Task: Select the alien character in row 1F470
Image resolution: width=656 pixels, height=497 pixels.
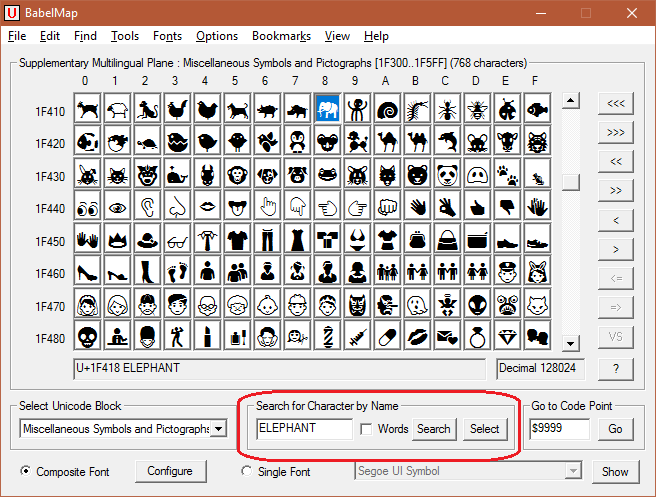Action: 477,303
